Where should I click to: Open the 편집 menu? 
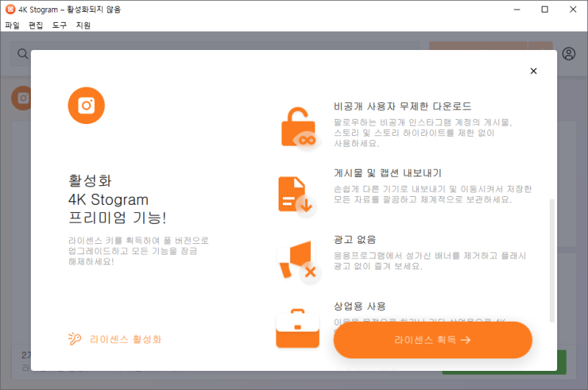35,25
